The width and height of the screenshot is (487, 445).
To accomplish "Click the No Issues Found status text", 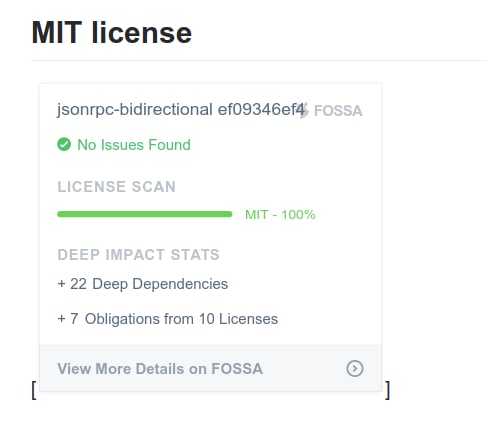I will point(134,145).
